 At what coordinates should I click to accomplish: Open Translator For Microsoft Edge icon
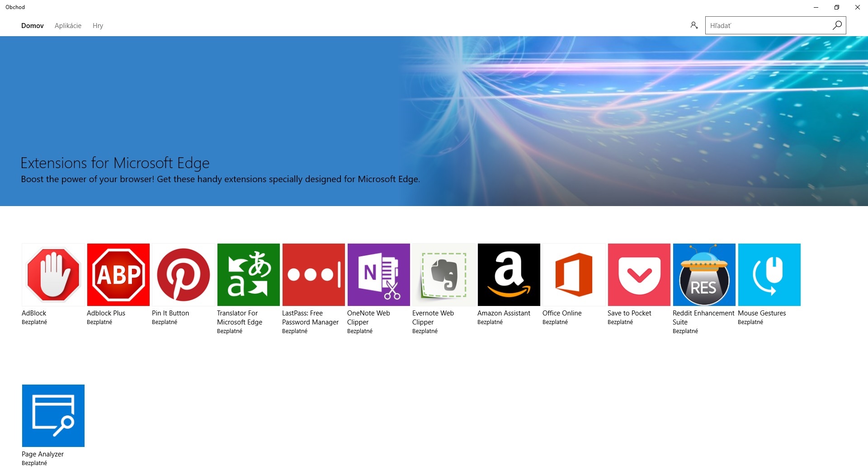coord(249,275)
